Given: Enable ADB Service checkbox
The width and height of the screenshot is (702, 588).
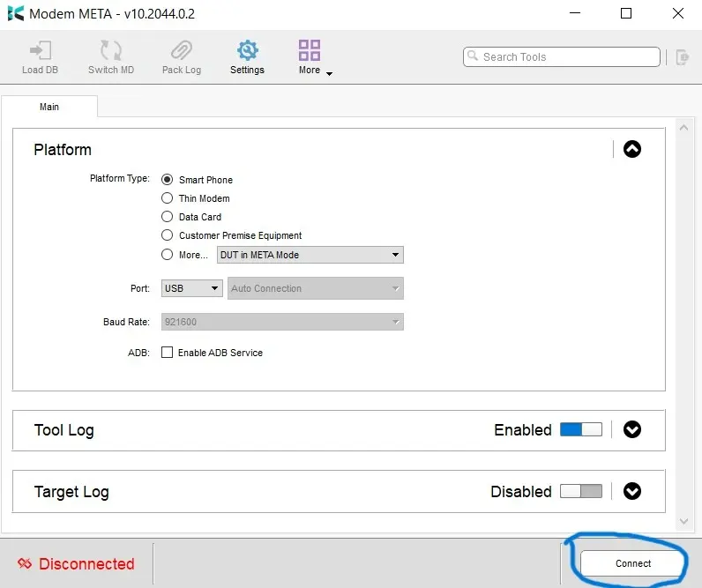Looking at the screenshot, I should tap(168, 353).
